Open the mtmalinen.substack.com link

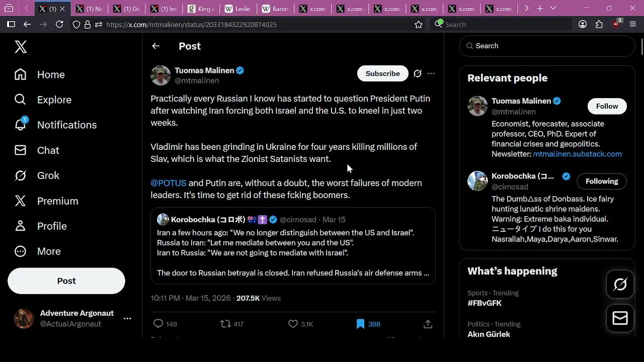coord(577,154)
